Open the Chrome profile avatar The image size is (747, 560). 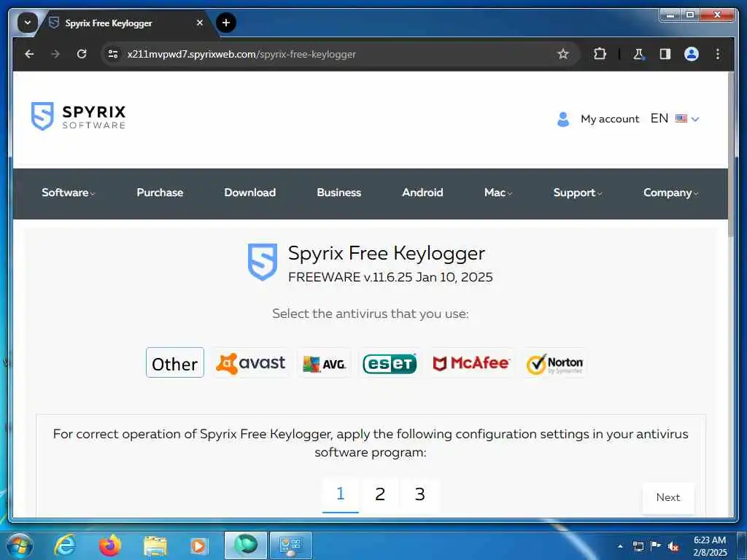[692, 54]
